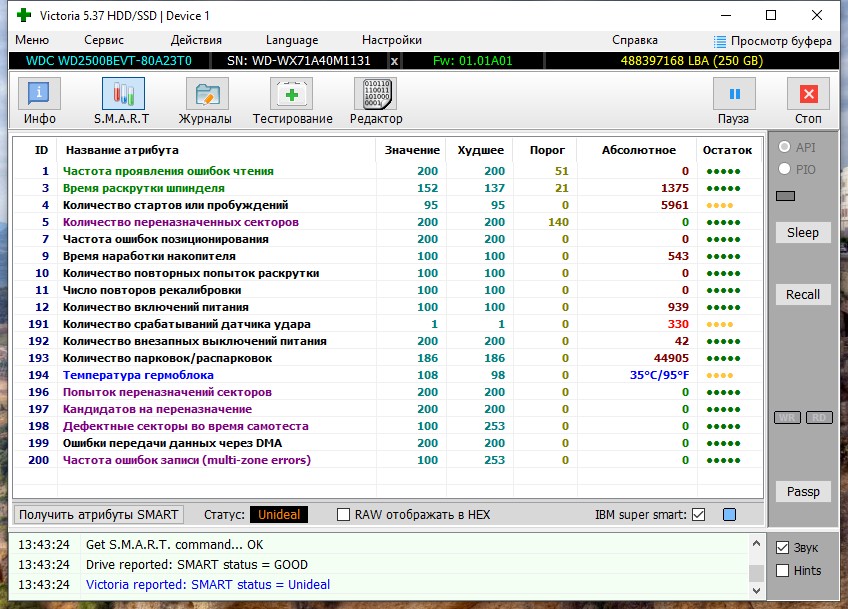
Task: Select row Кандидатов на переназначение
Action: coord(388,409)
